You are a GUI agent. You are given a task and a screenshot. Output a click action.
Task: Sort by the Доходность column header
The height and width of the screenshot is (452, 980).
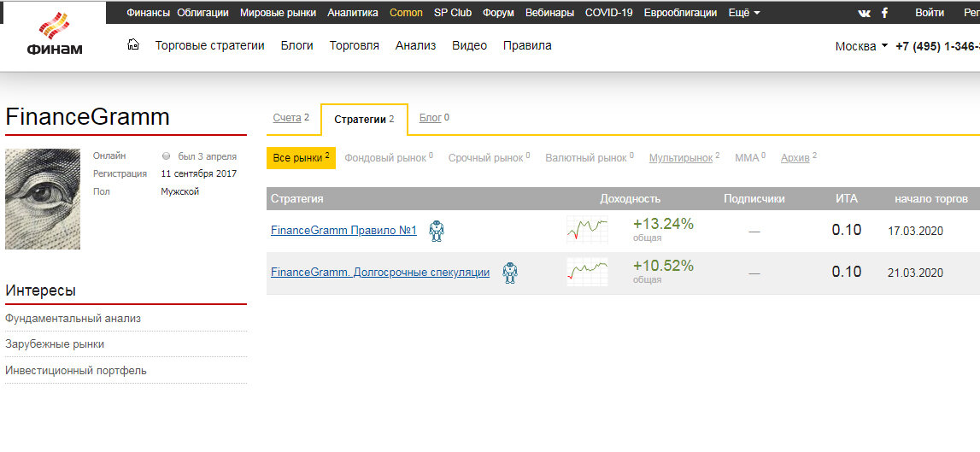tap(630, 199)
